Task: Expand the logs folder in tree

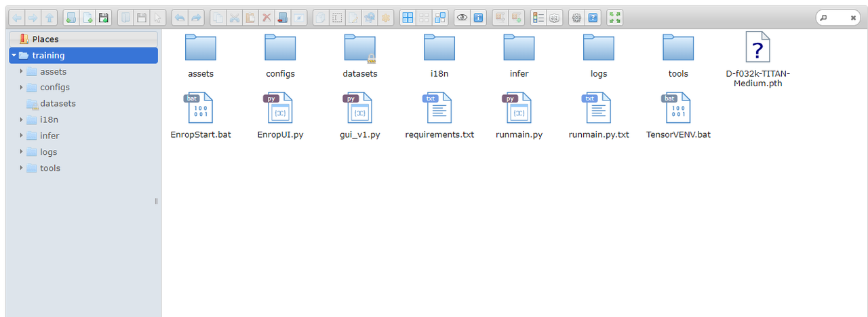Action: point(21,152)
